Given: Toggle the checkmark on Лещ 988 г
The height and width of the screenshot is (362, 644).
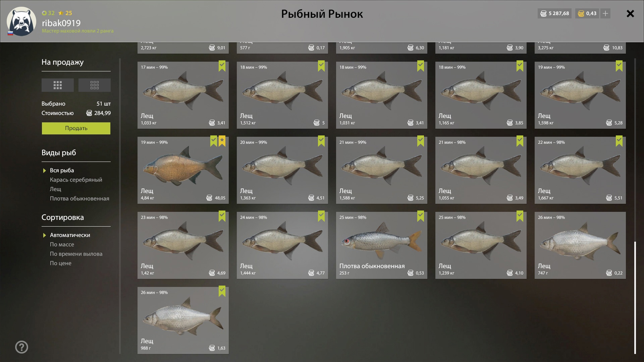Looking at the screenshot, I should coord(222,291).
